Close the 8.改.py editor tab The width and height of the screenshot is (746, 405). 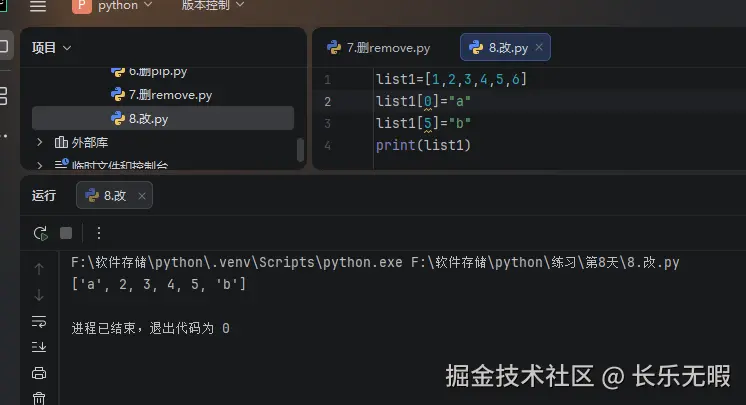(x=539, y=47)
